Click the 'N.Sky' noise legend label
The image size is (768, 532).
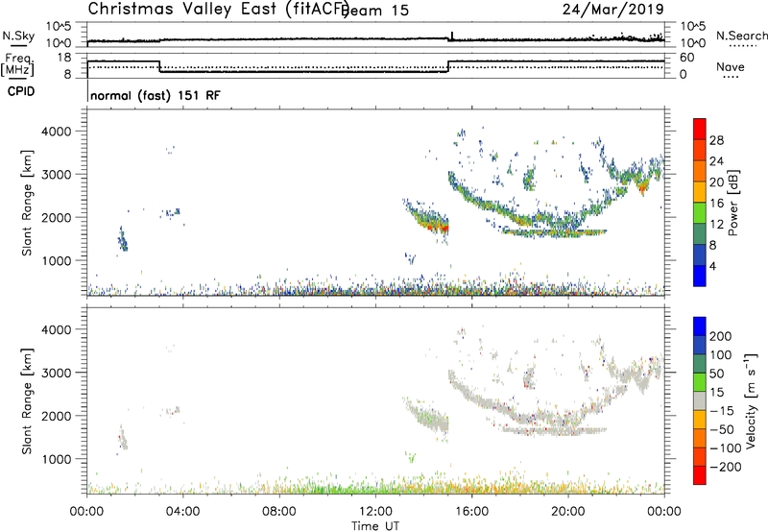pos(18,36)
